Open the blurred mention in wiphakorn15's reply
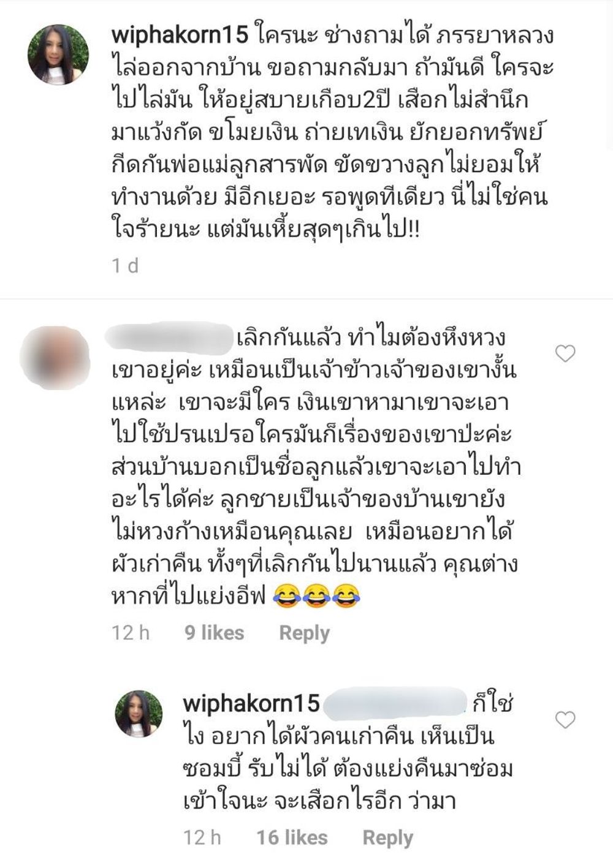 (395, 703)
